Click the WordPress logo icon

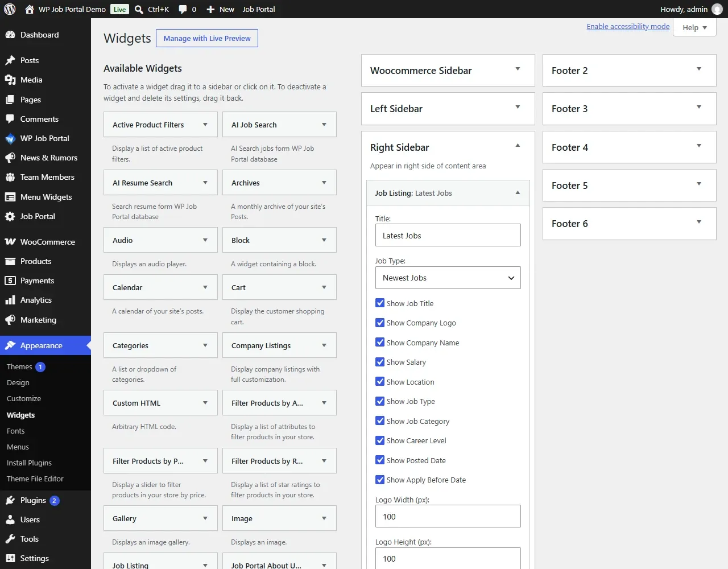point(10,9)
